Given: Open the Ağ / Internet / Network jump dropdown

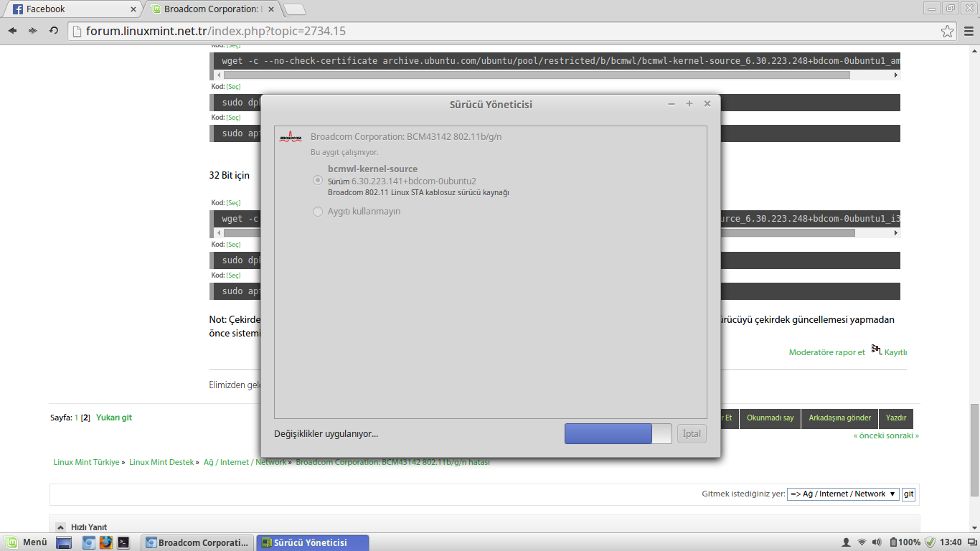Looking at the screenshot, I should coord(843,494).
